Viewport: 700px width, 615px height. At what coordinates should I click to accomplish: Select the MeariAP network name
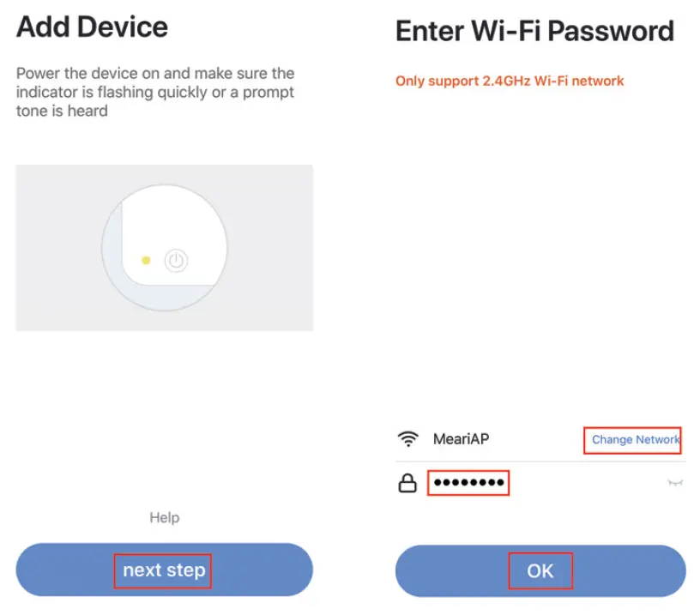pos(461,439)
